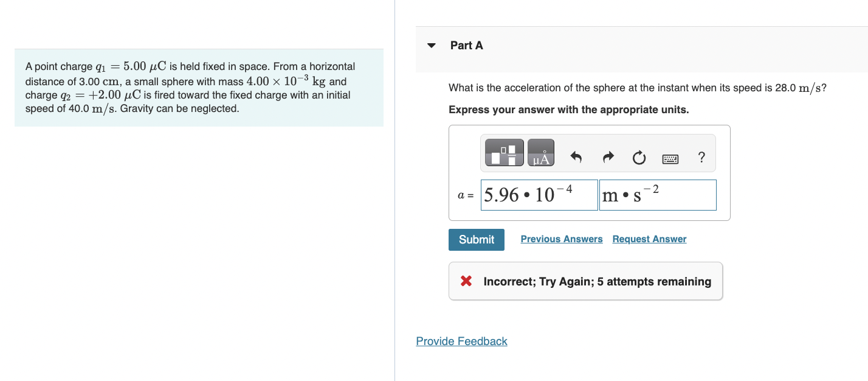Select the Incorrect; Try Again message box

click(x=585, y=281)
